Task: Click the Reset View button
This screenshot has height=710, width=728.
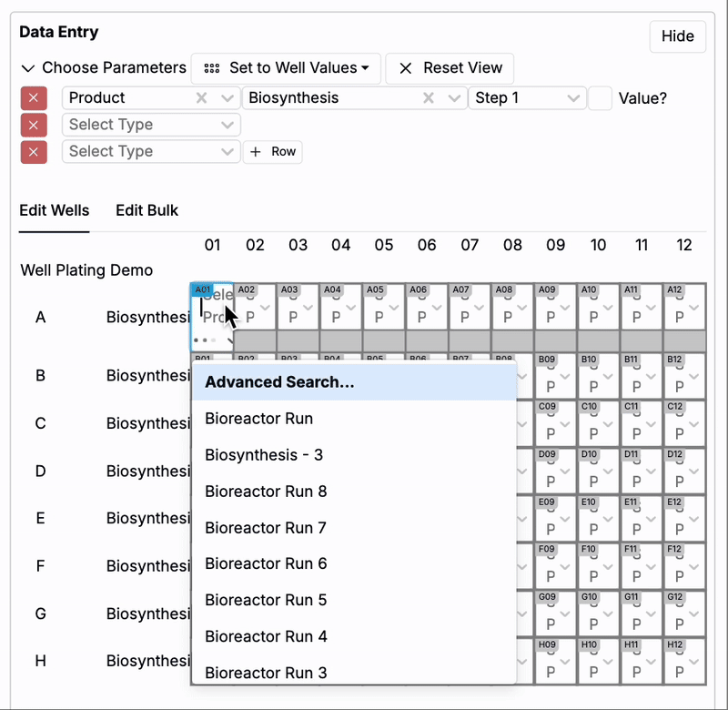Action: coord(450,68)
